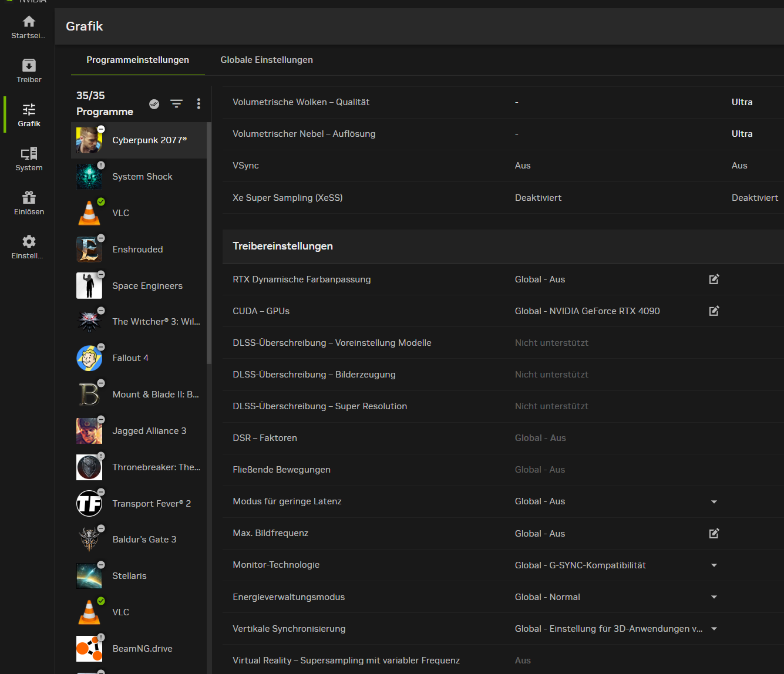
Task: Select The Witcher 3 program entry
Action: click(x=139, y=322)
